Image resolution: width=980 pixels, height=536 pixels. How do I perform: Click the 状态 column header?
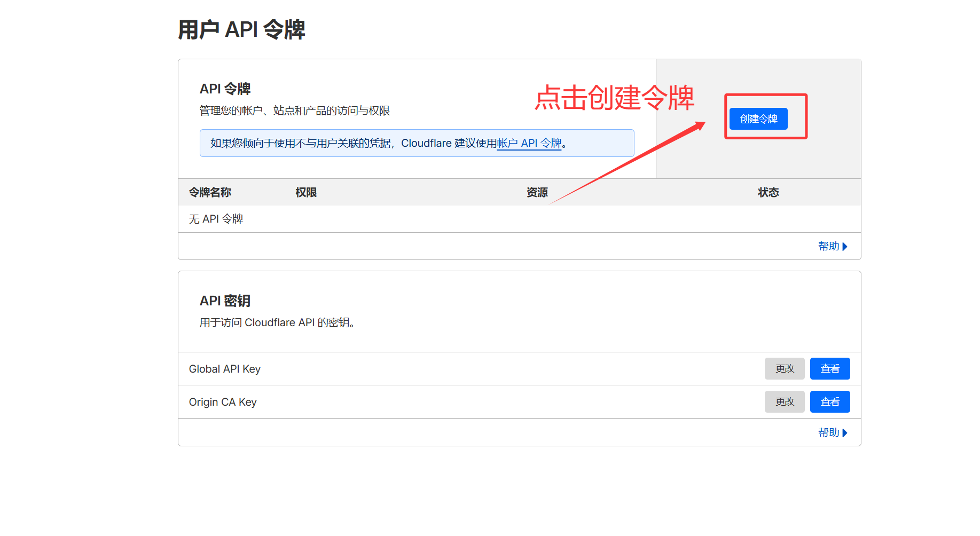click(768, 192)
